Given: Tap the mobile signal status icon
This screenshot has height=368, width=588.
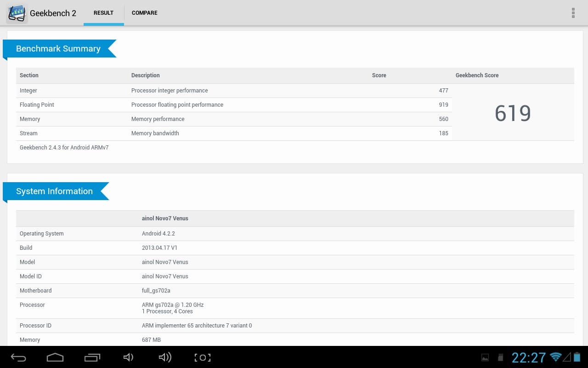Looking at the screenshot, I should click(567, 357).
